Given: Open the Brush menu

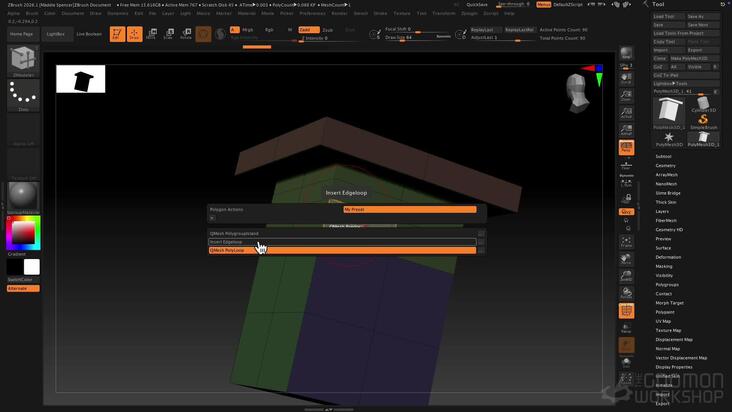Looking at the screenshot, I should (32, 14).
